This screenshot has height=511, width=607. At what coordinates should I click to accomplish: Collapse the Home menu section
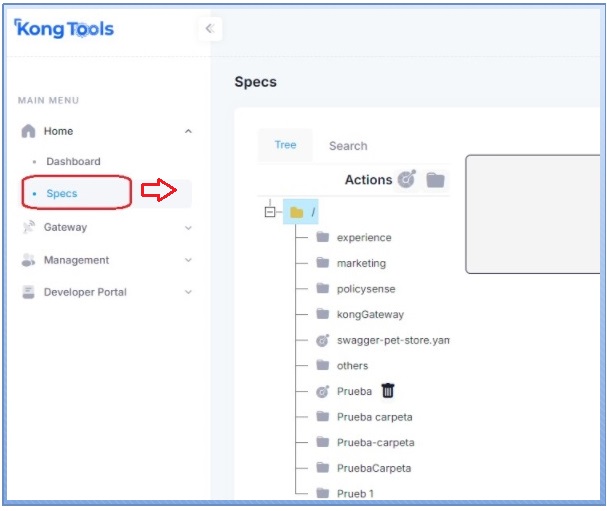[188, 131]
